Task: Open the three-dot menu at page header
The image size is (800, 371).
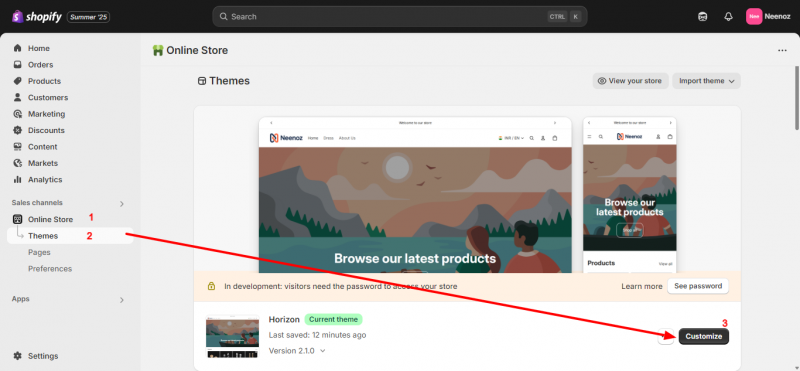Action: click(x=782, y=51)
